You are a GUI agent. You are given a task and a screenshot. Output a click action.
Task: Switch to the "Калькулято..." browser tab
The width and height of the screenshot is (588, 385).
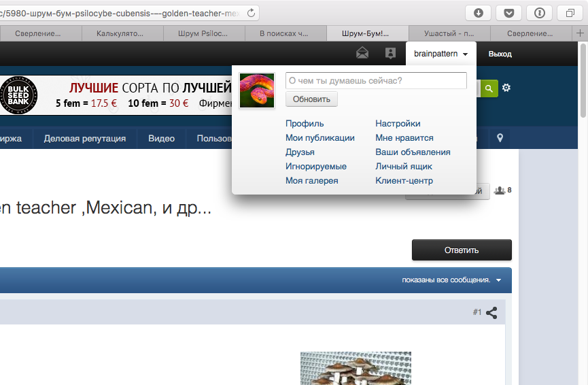click(x=120, y=33)
